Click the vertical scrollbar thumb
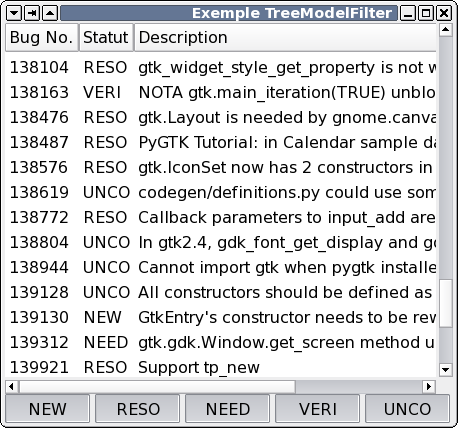Image resolution: width=458 pixels, height=428 pixels. (x=446, y=304)
